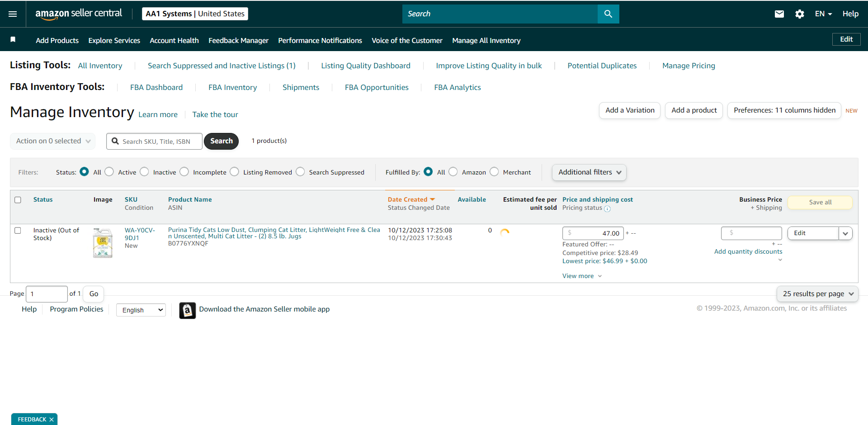Open FBA Dashboard link
The image size is (868, 425).
point(156,88)
